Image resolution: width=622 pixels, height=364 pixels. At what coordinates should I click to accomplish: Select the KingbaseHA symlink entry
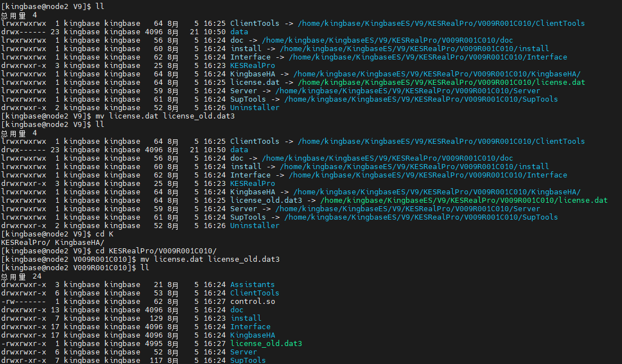pyautogui.click(x=252, y=74)
